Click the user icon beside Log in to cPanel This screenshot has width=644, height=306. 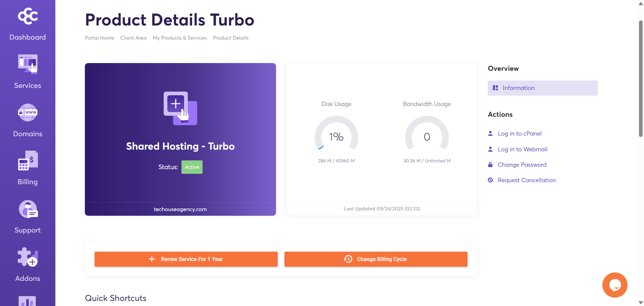(x=490, y=133)
